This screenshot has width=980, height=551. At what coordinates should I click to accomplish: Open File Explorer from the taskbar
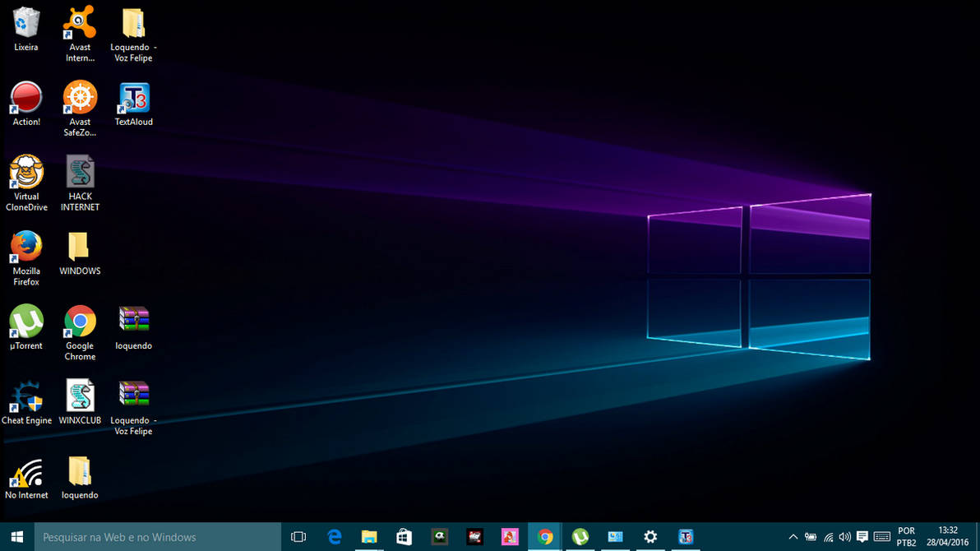point(369,537)
